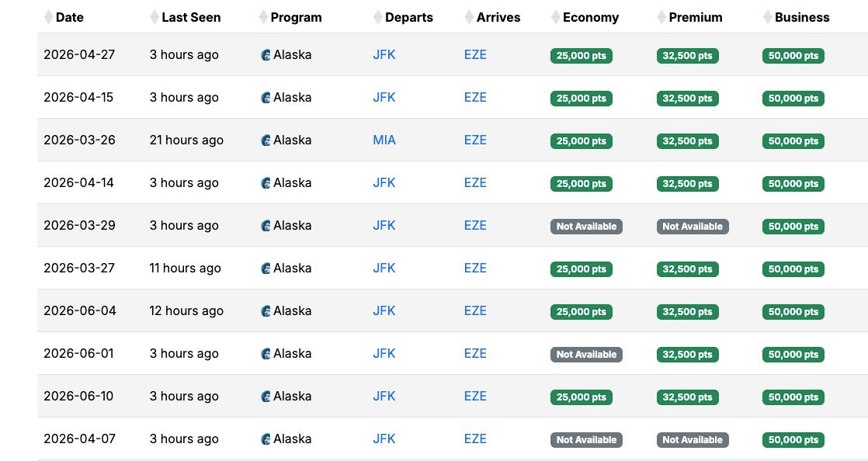The width and height of the screenshot is (868, 461).
Task: Open EZE arrival link for 2026-04-15
Action: point(475,98)
